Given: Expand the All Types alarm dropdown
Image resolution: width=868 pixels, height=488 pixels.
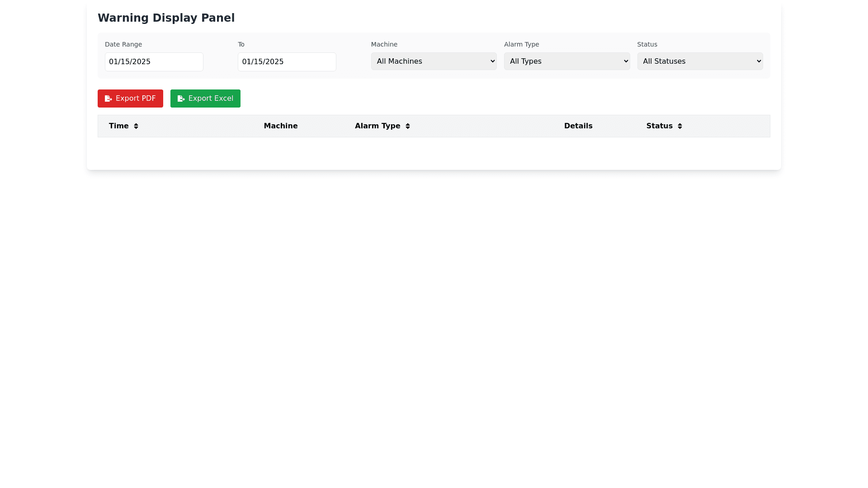Looking at the screenshot, I should tap(566, 61).
